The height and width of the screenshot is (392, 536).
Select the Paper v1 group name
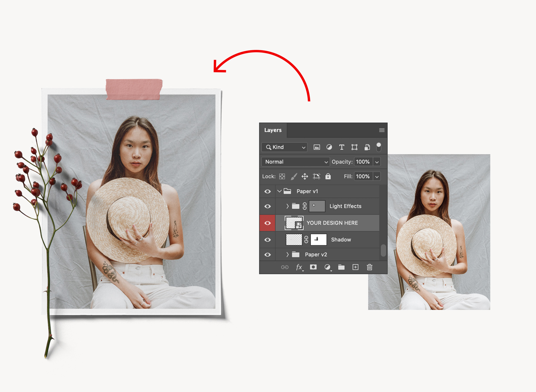[x=307, y=191]
